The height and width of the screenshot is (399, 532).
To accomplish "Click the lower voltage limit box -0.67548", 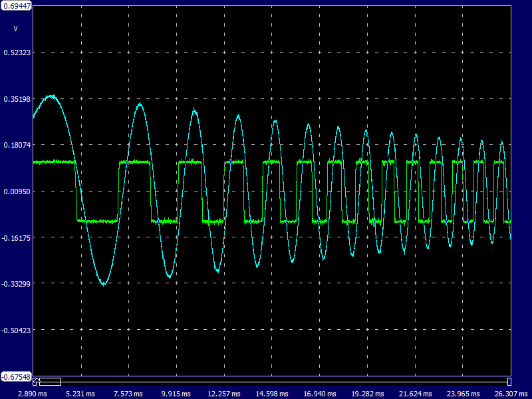I will pos(16,377).
